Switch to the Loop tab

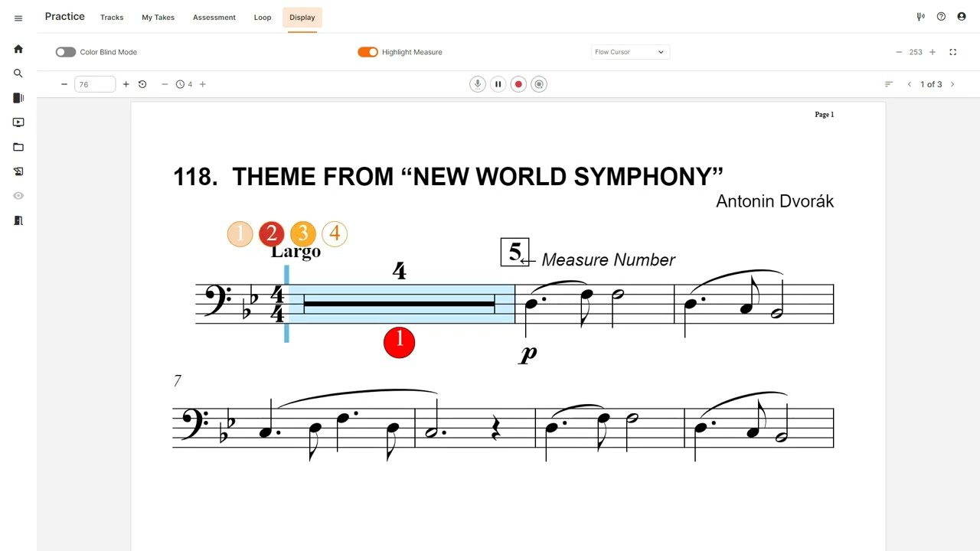263,17
